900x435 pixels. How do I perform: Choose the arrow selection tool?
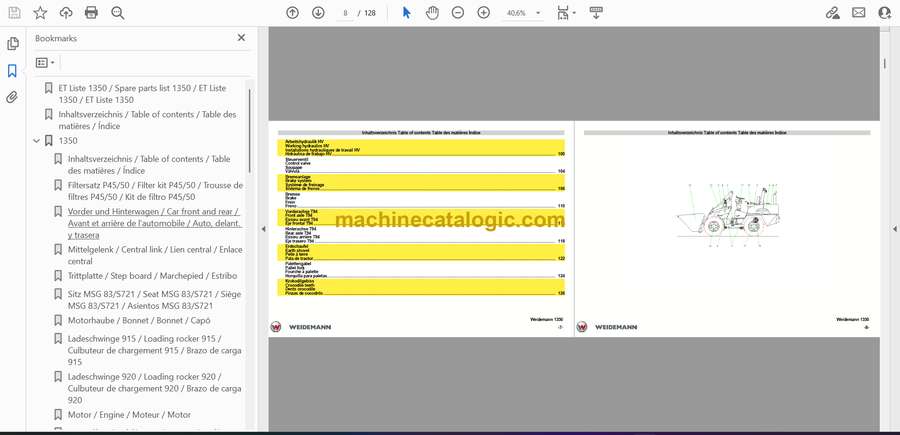[x=406, y=13]
